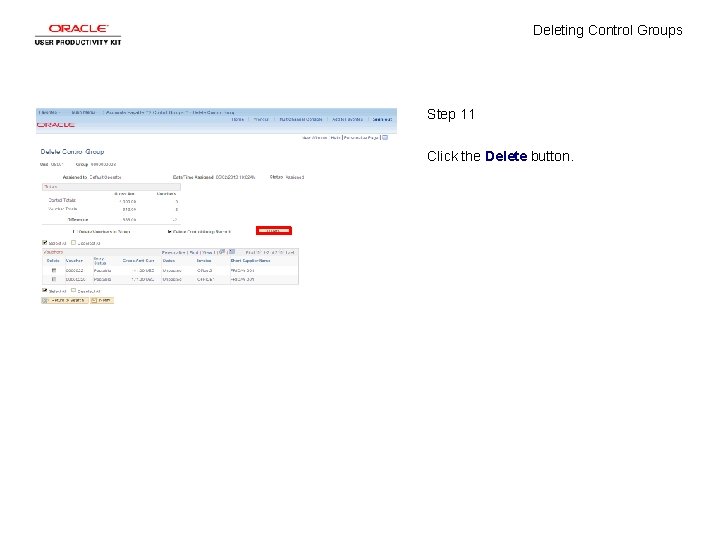Click Home in the top navigation
720x540 pixels.
pyautogui.click(x=237, y=119)
